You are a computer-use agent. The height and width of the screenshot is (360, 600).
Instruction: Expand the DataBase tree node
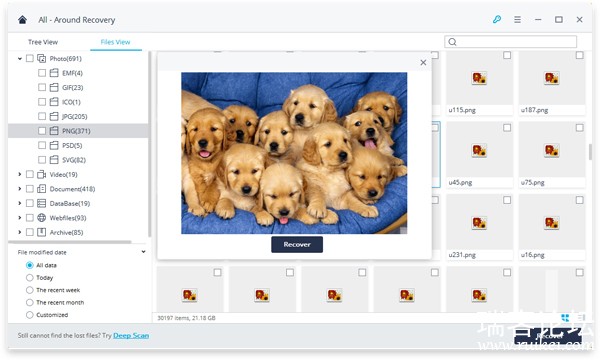click(20, 203)
